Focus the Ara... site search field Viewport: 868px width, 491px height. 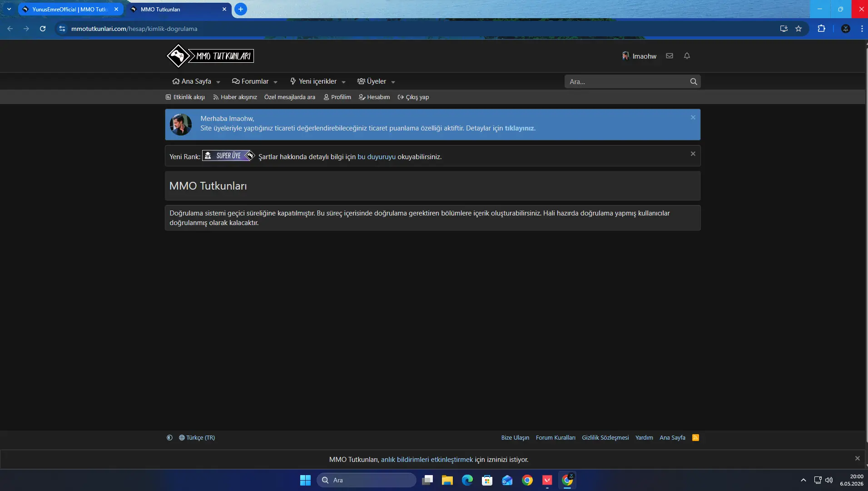pyautogui.click(x=627, y=82)
